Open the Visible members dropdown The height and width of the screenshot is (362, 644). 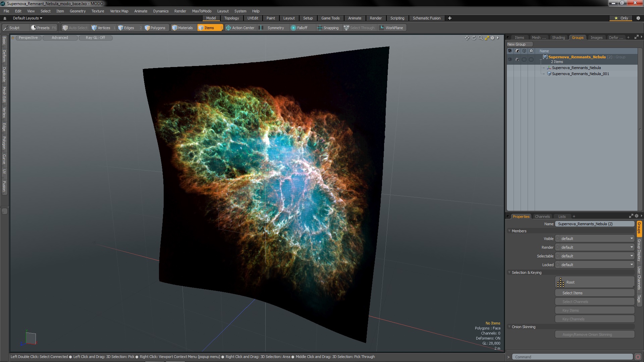[595, 239]
